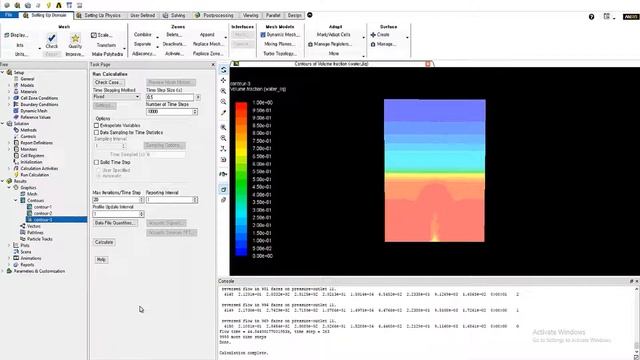640x360 pixels.
Task: Select contour-2 in the tree
Action: point(42,213)
